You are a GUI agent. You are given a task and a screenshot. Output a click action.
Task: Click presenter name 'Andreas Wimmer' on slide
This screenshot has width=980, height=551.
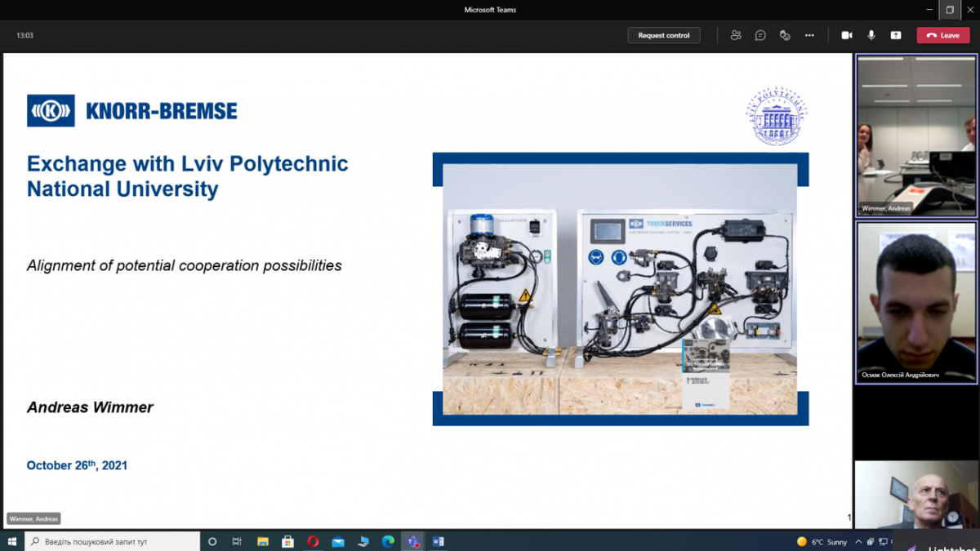coord(90,407)
